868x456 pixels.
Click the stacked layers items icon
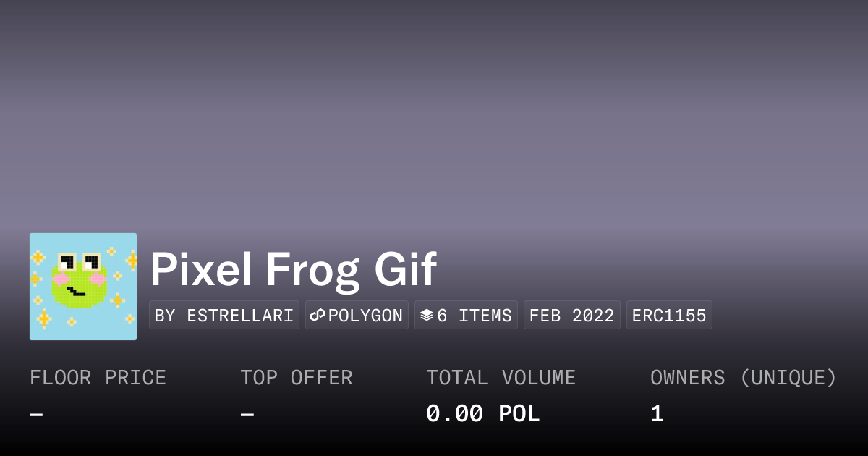pyautogui.click(x=427, y=316)
